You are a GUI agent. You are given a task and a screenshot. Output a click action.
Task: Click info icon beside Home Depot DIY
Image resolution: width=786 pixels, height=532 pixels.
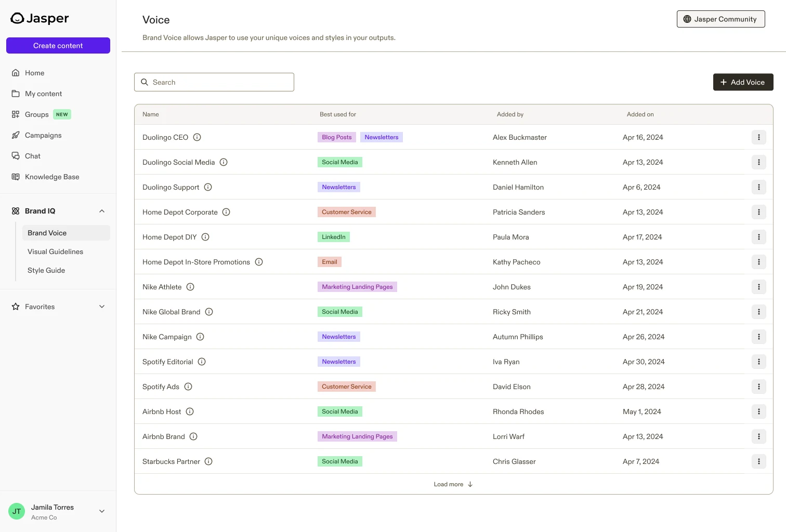(x=205, y=237)
